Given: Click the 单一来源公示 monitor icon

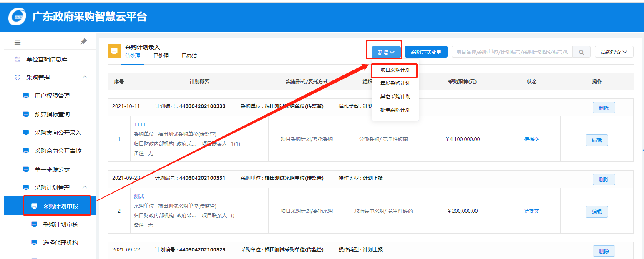Looking at the screenshot, I should [x=26, y=169].
